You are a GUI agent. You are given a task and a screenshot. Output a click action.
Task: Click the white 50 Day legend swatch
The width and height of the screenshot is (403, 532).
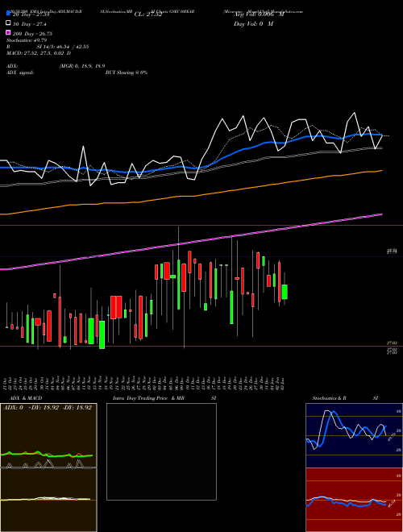click(x=8, y=23)
